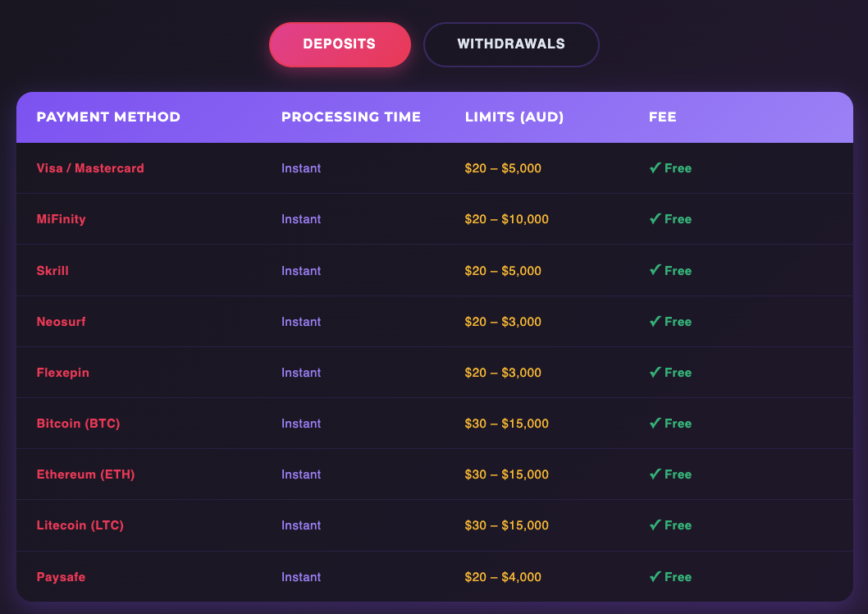Click the Litecoin $30 – $15,000 limit

[507, 525]
